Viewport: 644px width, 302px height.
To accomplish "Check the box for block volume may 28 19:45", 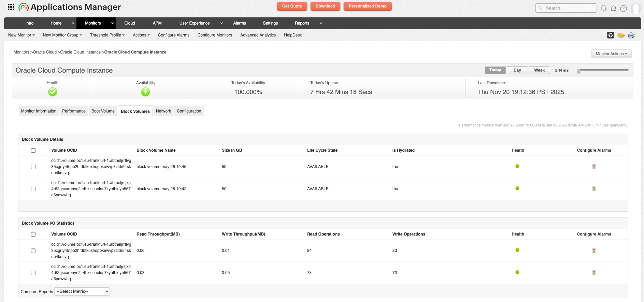I will pos(33,167).
